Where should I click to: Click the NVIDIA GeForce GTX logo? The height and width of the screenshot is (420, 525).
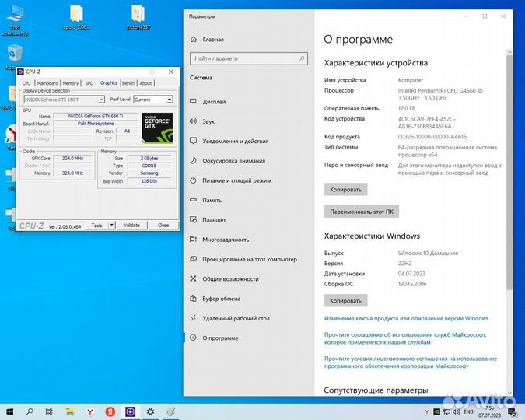coord(157,128)
